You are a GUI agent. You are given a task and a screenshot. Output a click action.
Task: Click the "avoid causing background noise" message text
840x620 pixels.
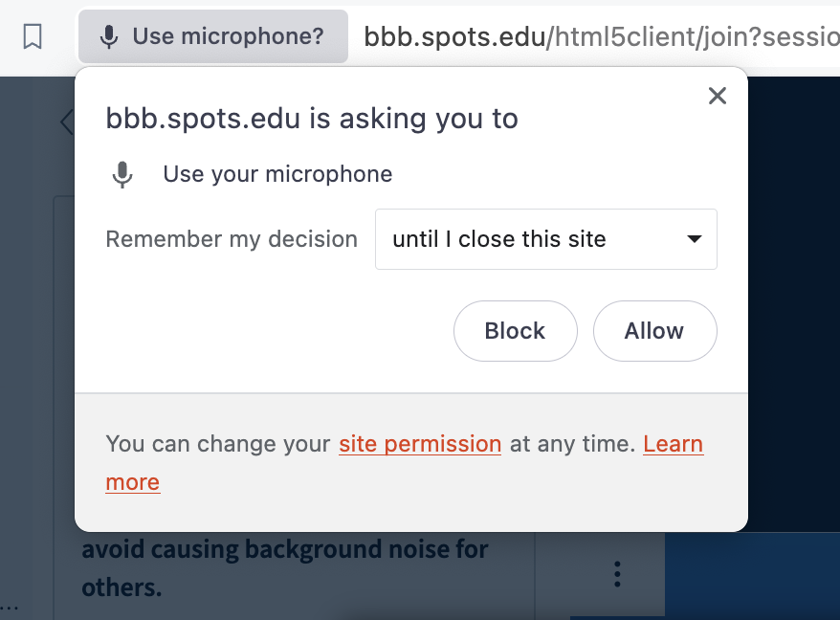(x=285, y=550)
